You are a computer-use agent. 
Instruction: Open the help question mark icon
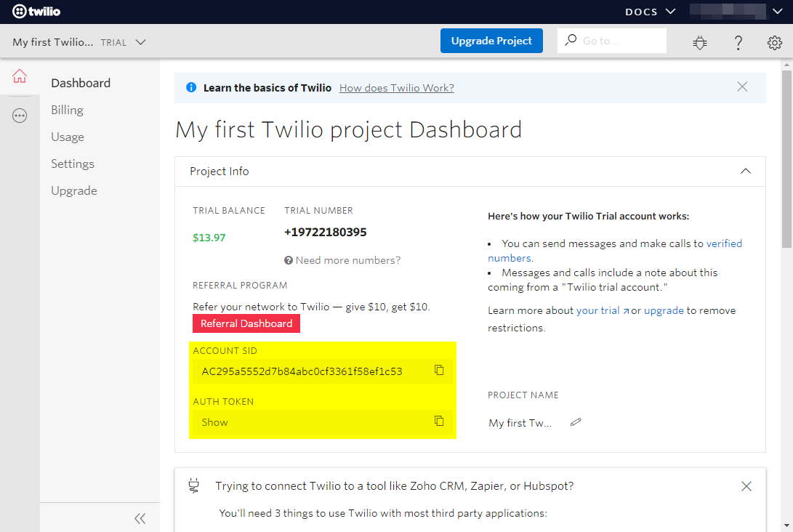pyautogui.click(x=738, y=43)
